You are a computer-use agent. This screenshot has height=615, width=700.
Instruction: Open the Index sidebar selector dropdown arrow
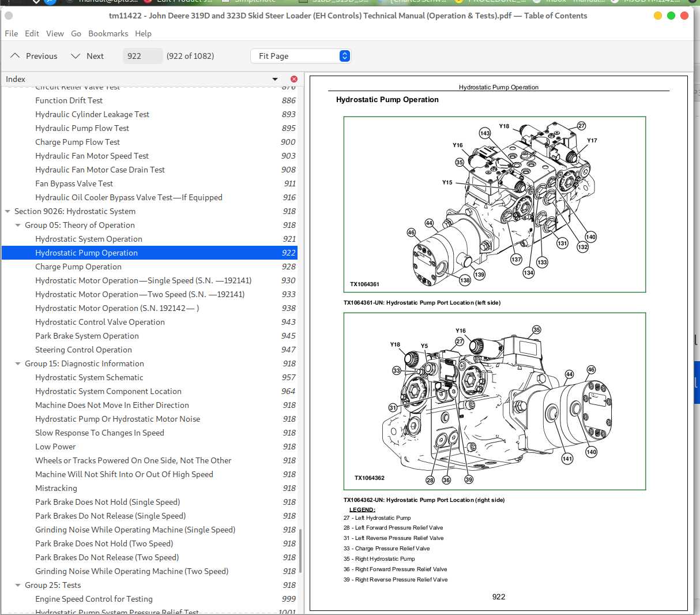pos(275,79)
